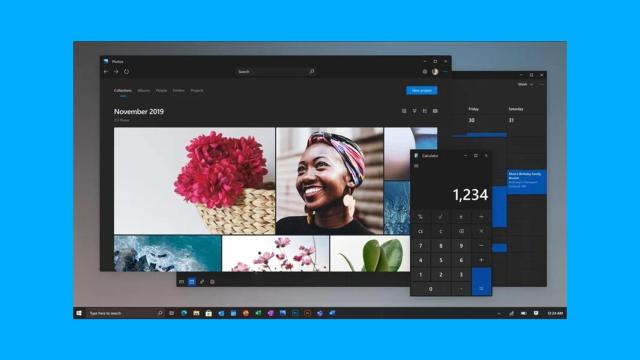Screen dimensions: 640x360
Task: Open the red flowers in basket photo
Action: coord(194,181)
